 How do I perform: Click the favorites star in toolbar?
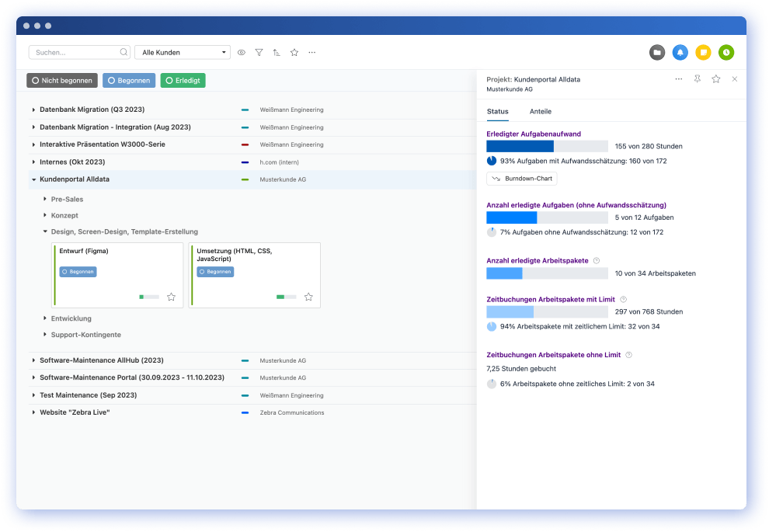294,53
